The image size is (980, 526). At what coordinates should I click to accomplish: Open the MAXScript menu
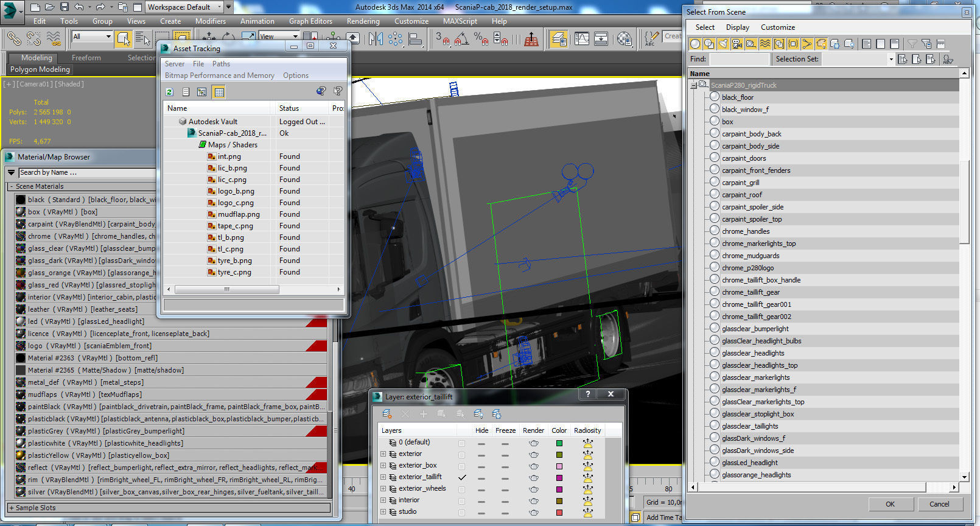coord(460,21)
